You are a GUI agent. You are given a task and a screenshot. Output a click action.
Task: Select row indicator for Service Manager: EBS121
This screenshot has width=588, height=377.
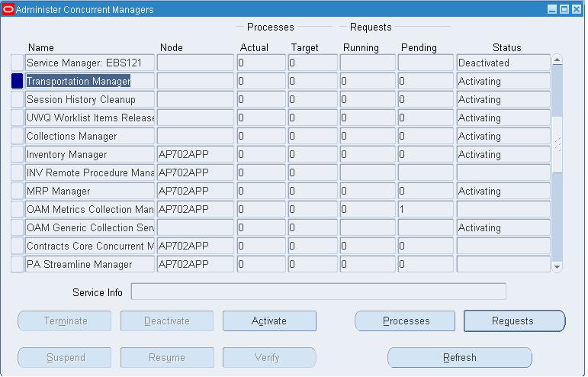click(18, 63)
